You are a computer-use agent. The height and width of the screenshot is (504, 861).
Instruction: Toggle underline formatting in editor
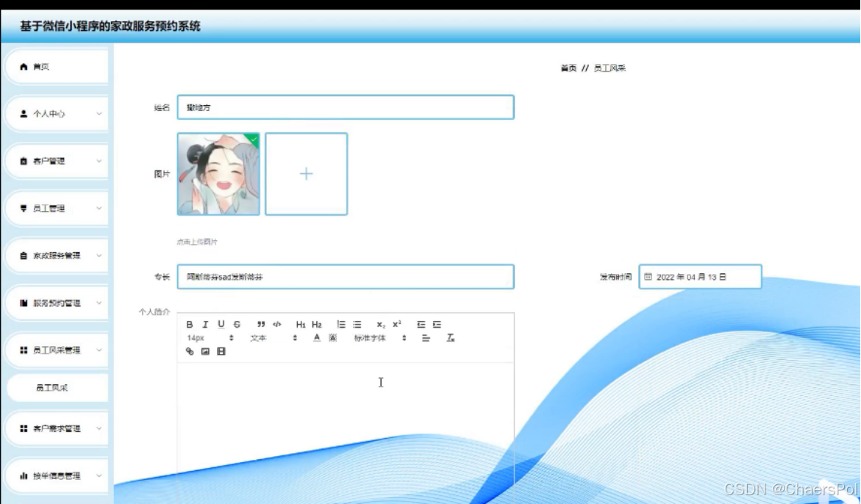click(221, 325)
